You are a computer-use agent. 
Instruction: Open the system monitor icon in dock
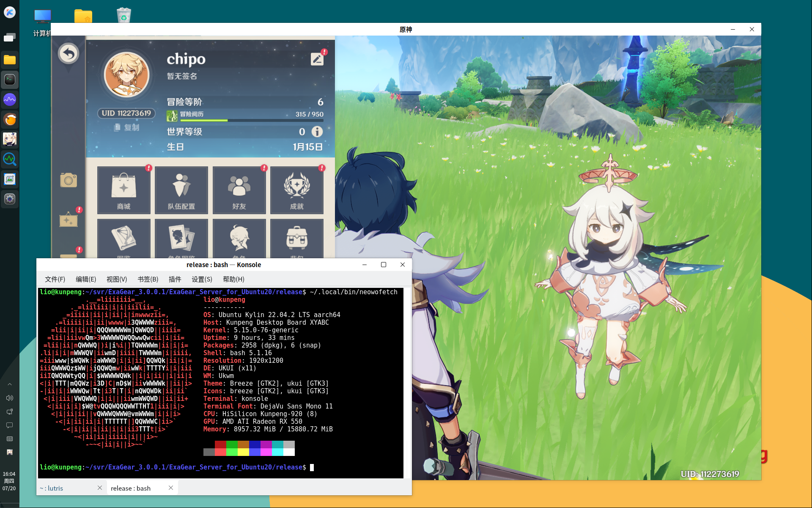(10, 159)
